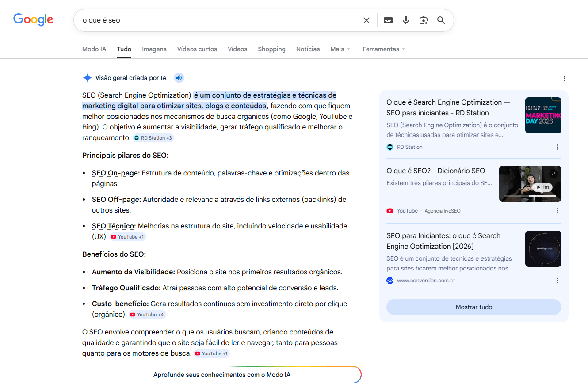588x391 pixels.
Task: Open 'O que é SEO? - Dicionário SEO' result
Action: 435,171
